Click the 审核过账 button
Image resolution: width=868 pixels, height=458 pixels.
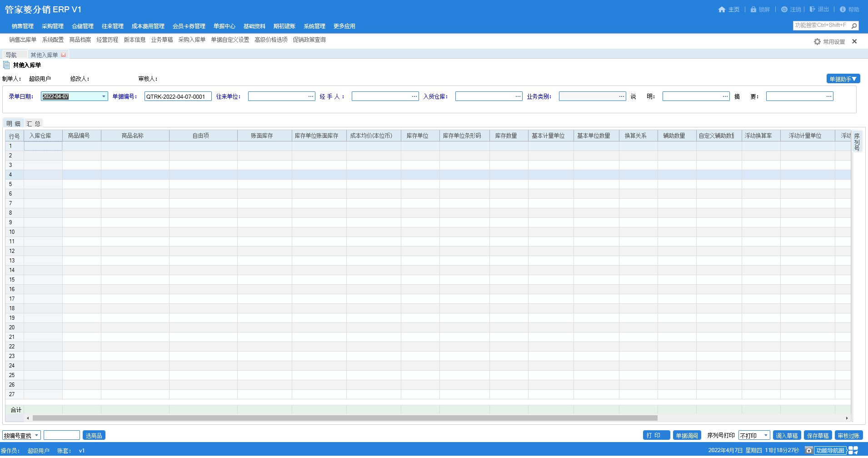click(x=849, y=436)
